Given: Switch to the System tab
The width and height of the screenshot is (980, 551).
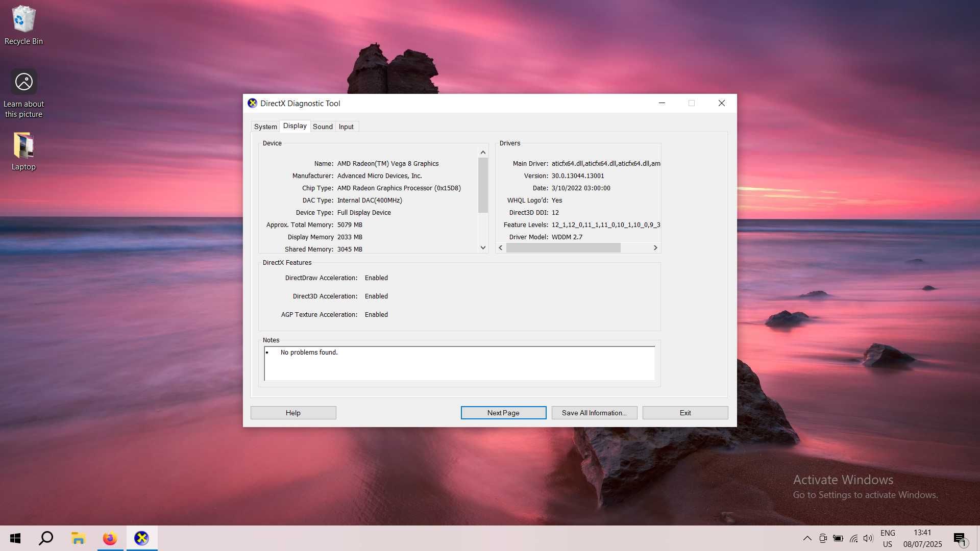Looking at the screenshot, I should [x=265, y=127].
